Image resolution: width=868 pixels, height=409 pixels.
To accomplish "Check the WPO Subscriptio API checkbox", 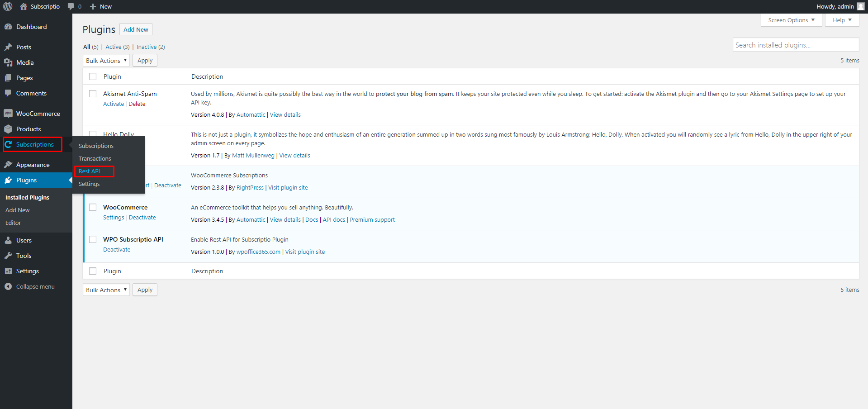I will click(x=93, y=239).
